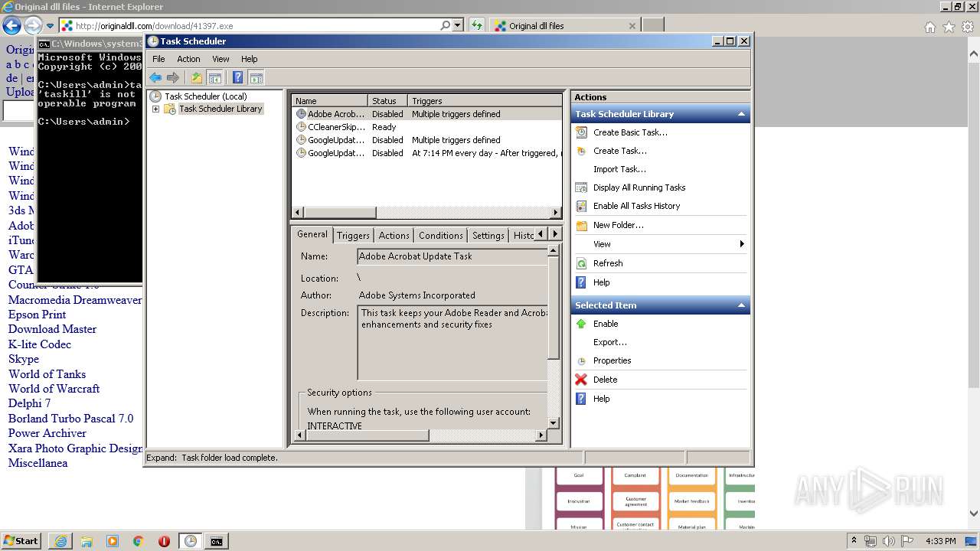
Task: Click details pane vertical scrollbar down arrow
Action: tap(554, 422)
